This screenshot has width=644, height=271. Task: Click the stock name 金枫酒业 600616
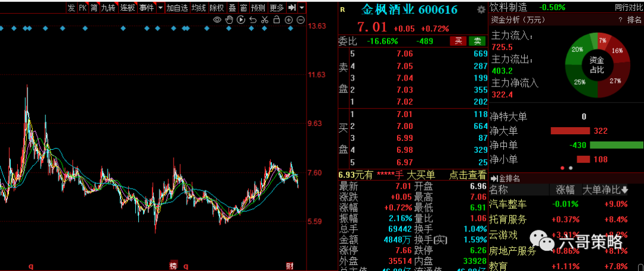pyautogui.click(x=410, y=10)
